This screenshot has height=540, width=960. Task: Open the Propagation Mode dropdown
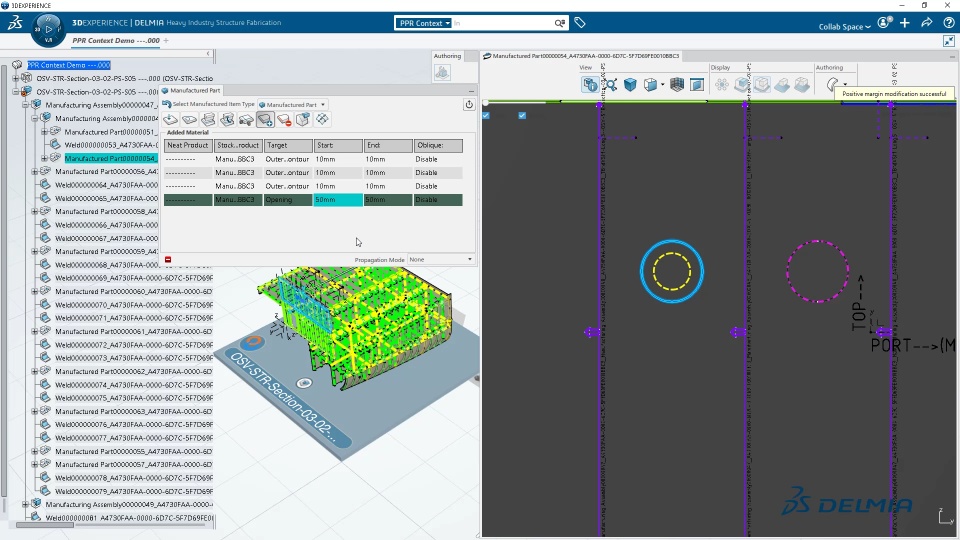point(441,260)
